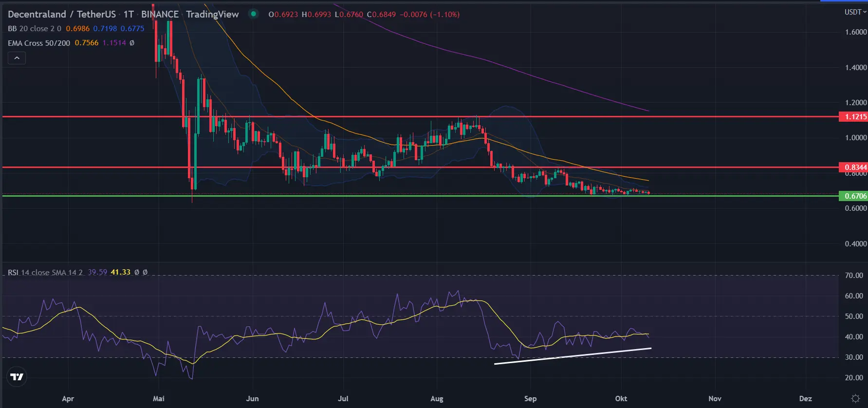Image resolution: width=868 pixels, height=408 pixels.
Task: Click the 1.6000 price axis value
Action: 856,32
